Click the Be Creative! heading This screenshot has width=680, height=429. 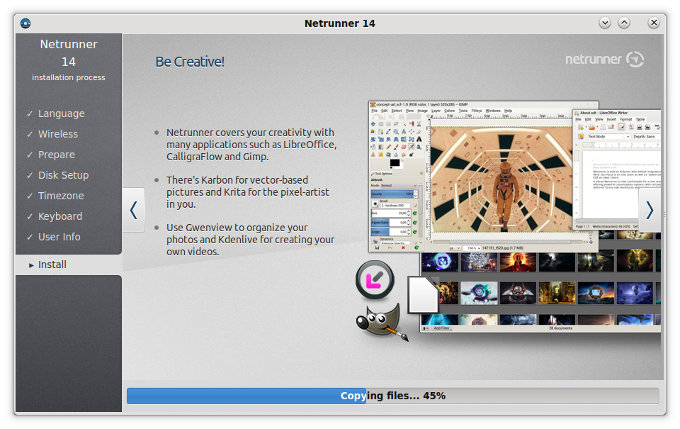pos(190,62)
